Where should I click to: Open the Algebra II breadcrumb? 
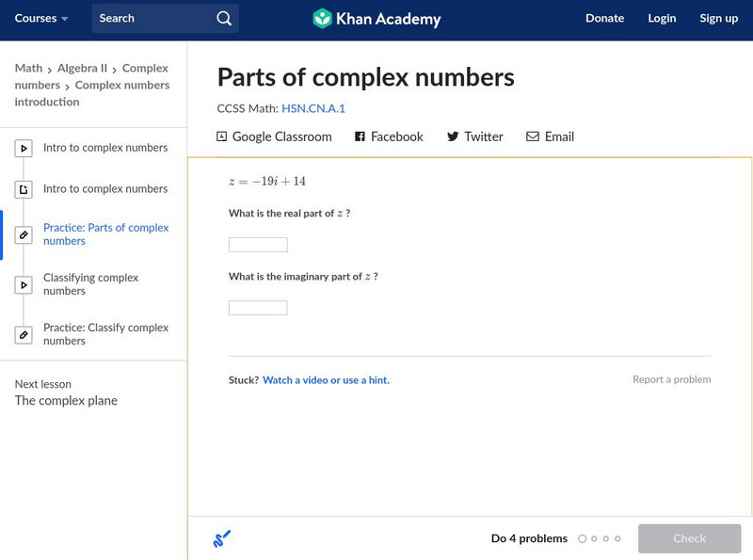pos(82,68)
